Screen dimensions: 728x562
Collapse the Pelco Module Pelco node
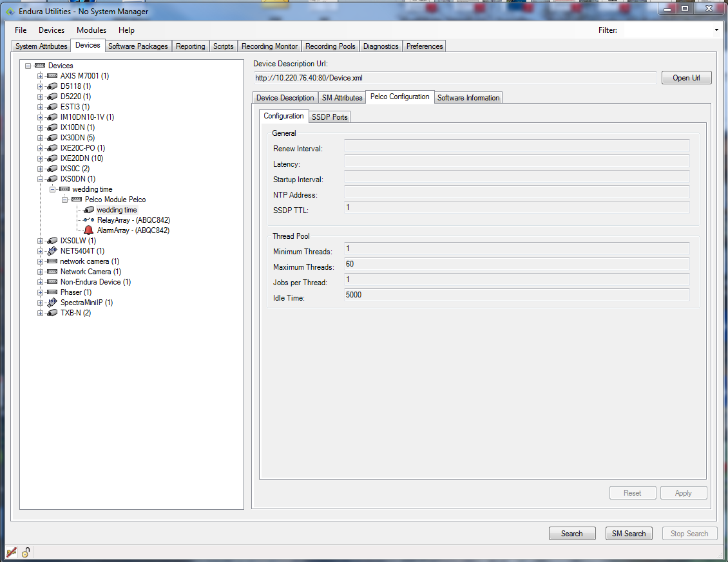click(x=64, y=200)
